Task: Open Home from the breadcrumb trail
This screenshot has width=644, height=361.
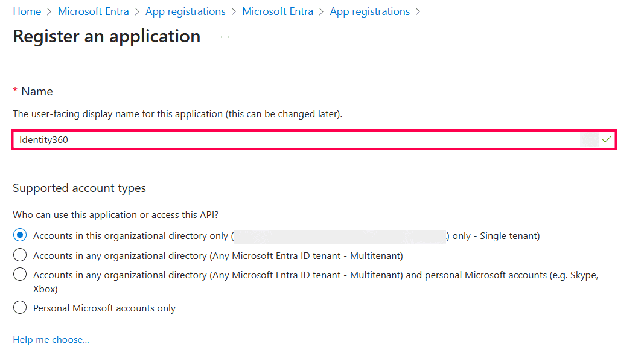Action: click(27, 11)
